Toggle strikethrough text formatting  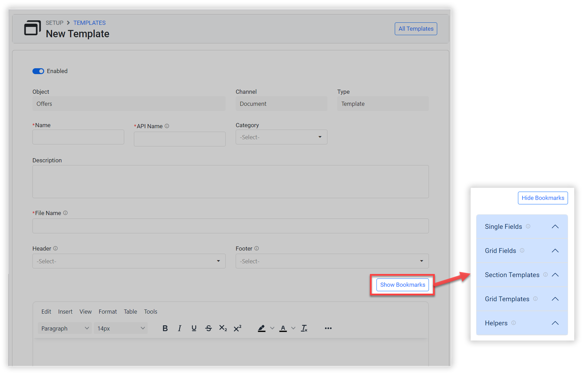(208, 328)
